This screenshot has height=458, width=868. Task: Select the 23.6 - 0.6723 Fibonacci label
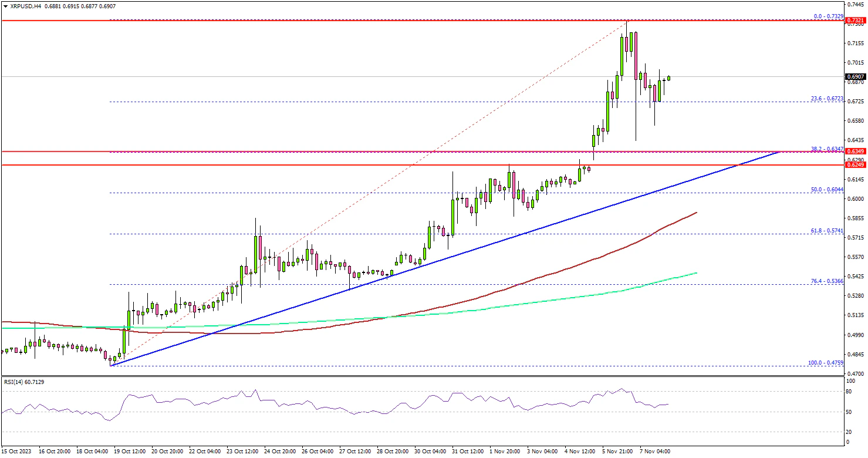pyautogui.click(x=826, y=99)
